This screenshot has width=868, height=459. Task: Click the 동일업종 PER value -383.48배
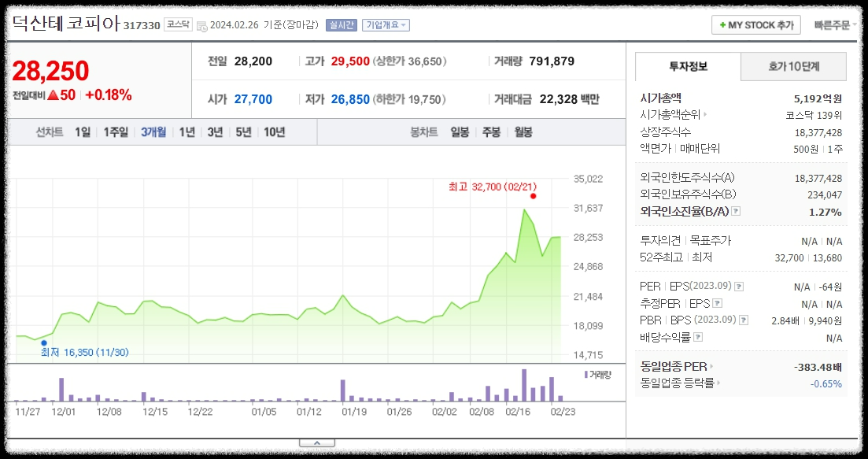pos(818,367)
